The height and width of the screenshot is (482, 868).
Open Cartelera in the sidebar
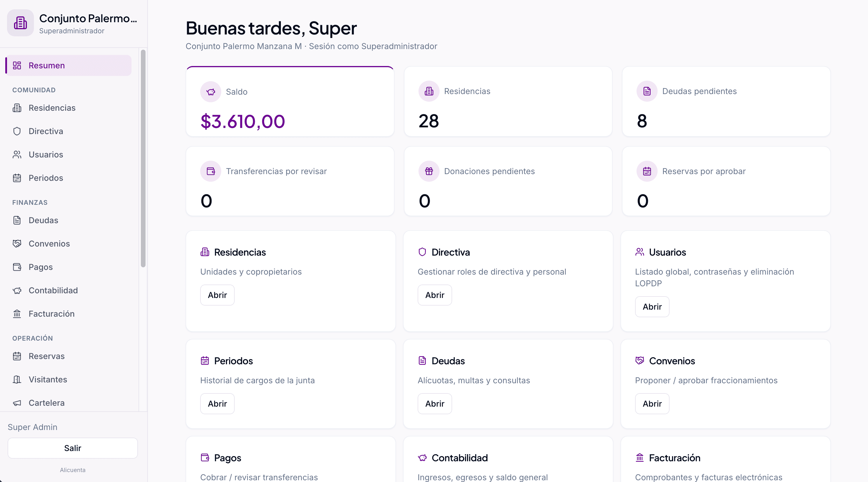[x=68, y=403]
